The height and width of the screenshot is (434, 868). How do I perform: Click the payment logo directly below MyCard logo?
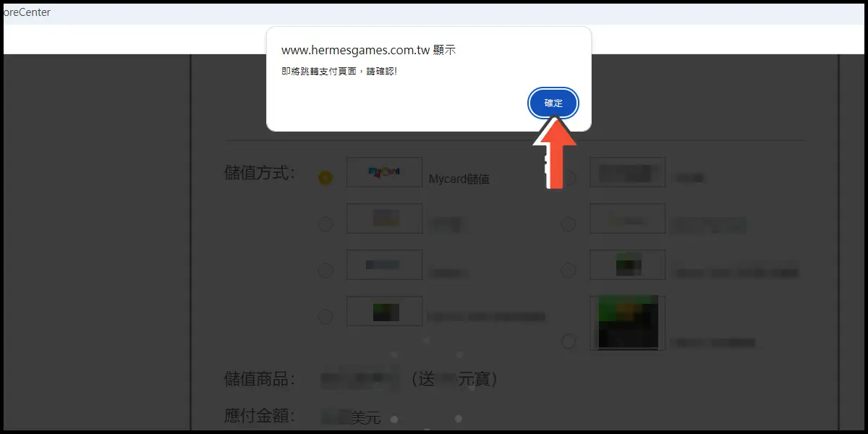tap(384, 218)
